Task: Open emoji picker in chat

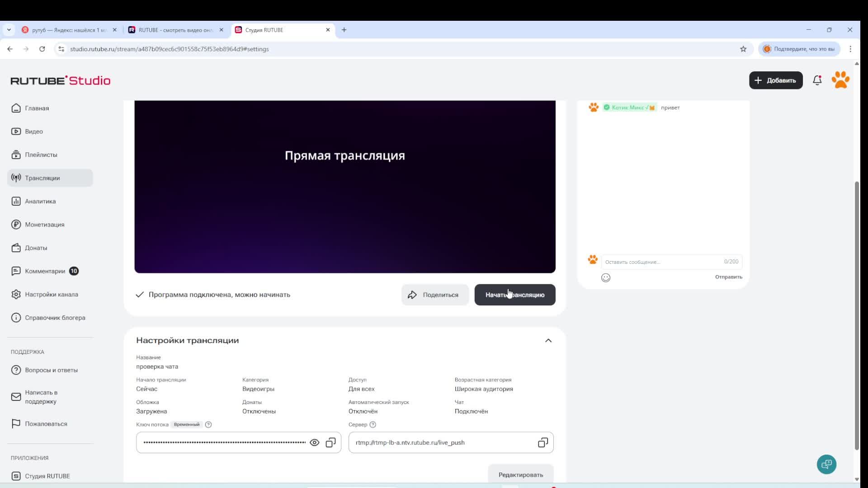Action: point(606,278)
